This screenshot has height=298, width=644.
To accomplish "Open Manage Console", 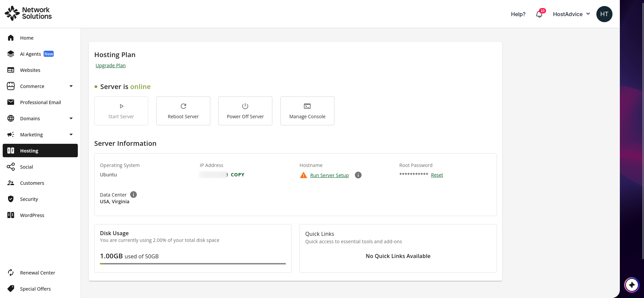I will [307, 111].
